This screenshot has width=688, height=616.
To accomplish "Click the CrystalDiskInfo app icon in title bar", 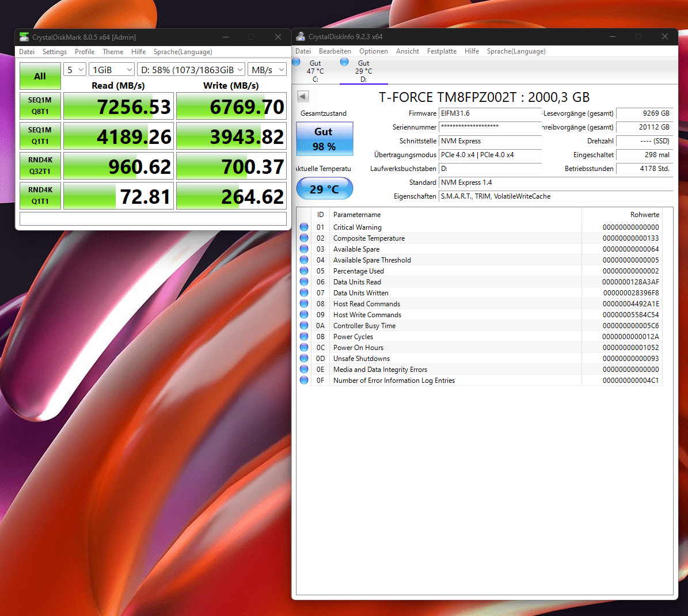I will coord(301,36).
